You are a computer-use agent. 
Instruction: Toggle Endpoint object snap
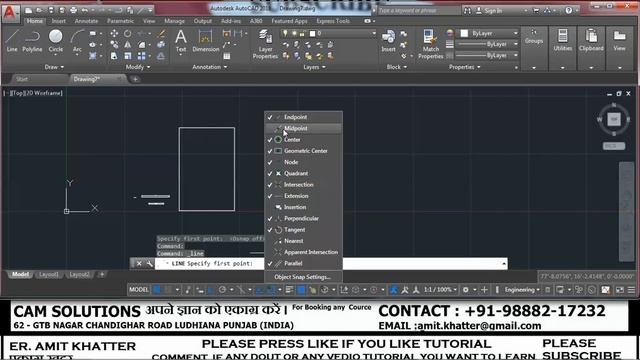click(x=303, y=117)
